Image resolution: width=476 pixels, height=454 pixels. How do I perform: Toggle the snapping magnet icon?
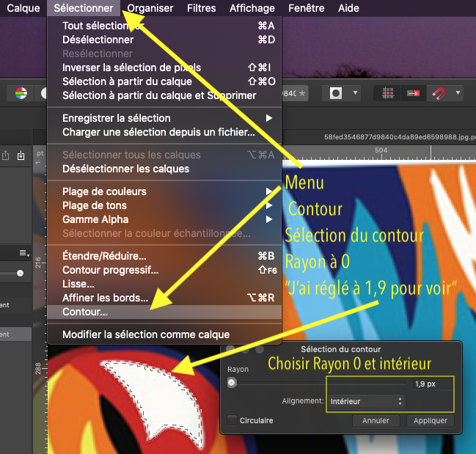[x=439, y=93]
